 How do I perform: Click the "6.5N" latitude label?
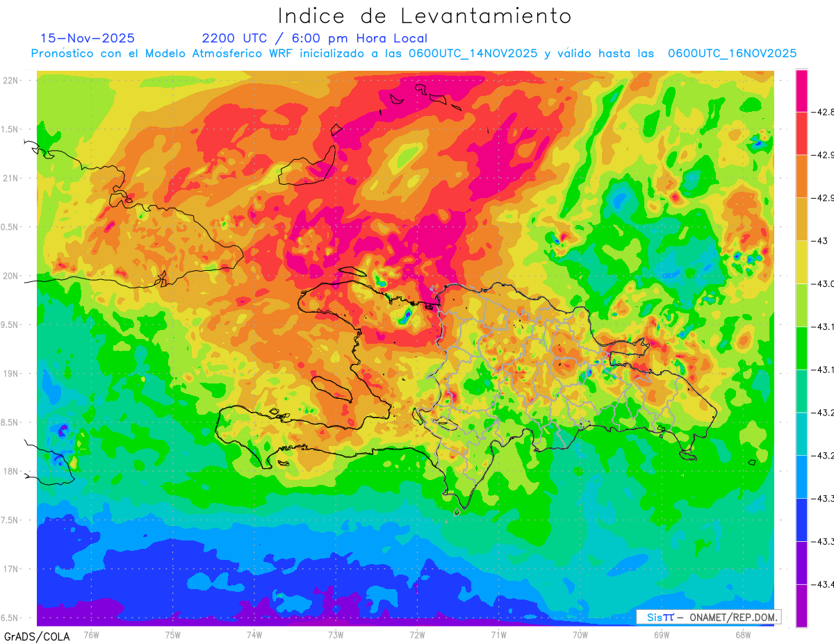coord(10,618)
